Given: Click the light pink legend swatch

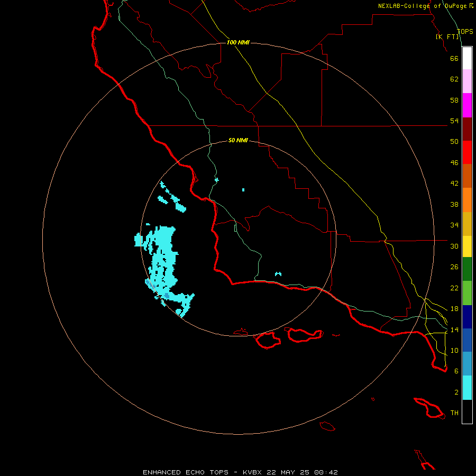Looking at the screenshot, I should click(x=467, y=81).
